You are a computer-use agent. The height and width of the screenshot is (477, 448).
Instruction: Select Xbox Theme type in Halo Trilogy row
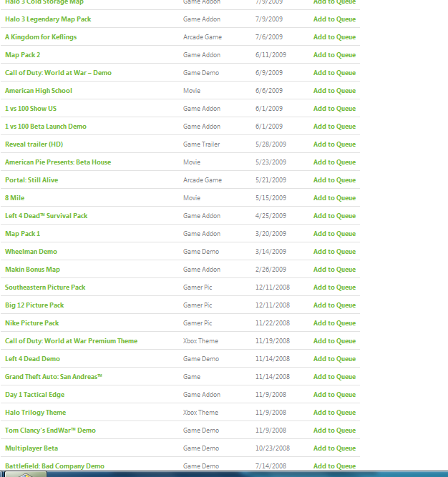point(200,413)
